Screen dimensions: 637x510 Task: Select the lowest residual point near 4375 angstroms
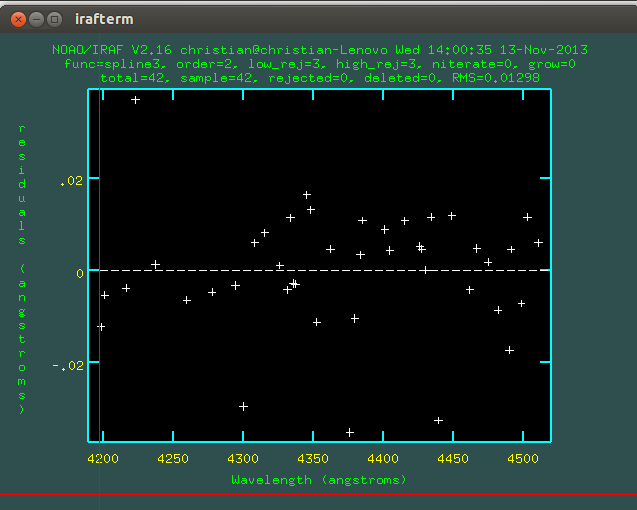350,432
